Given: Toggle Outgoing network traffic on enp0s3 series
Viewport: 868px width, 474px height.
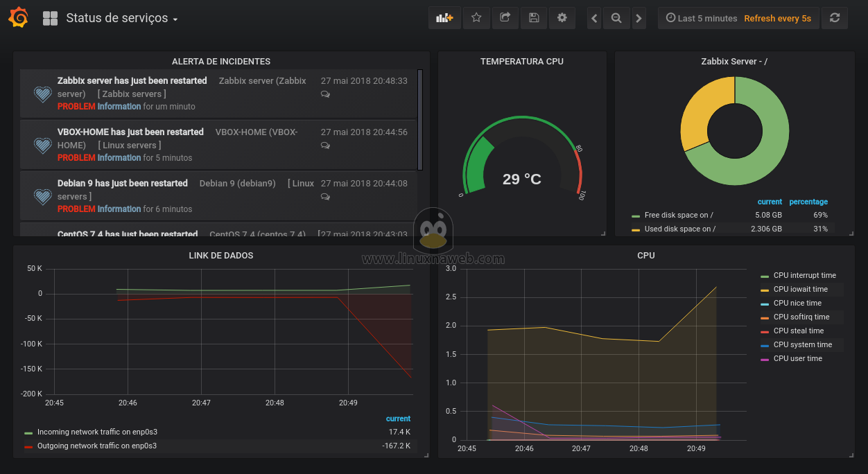Looking at the screenshot, I should tap(97, 446).
